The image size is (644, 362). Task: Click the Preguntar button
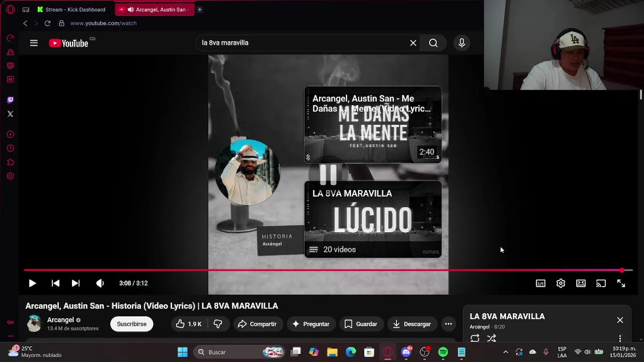(311, 324)
